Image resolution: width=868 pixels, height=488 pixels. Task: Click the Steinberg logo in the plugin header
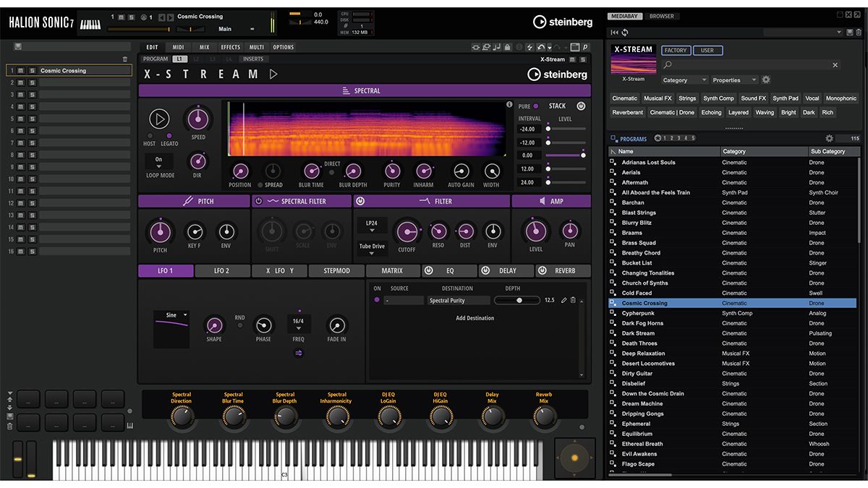[564, 22]
